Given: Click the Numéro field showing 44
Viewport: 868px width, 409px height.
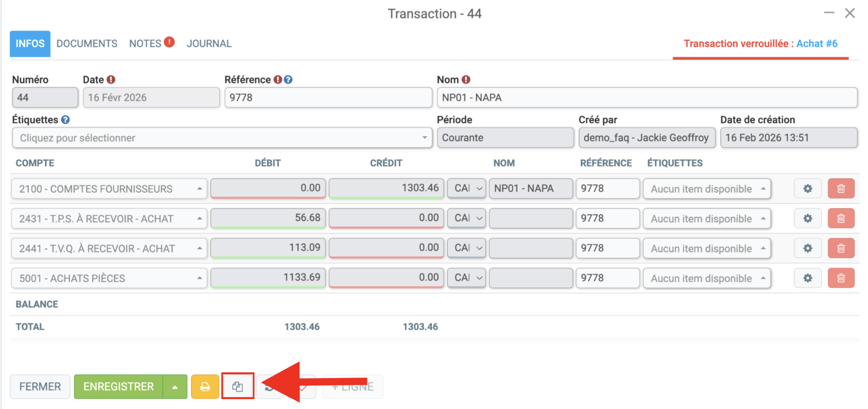Looking at the screenshot, I should [45, 97].
